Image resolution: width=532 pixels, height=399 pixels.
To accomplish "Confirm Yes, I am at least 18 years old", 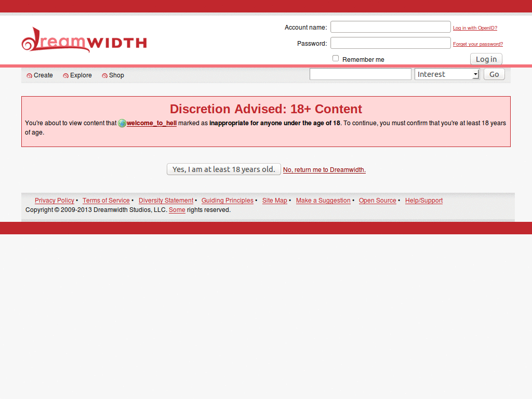I will tap(223, 169).
